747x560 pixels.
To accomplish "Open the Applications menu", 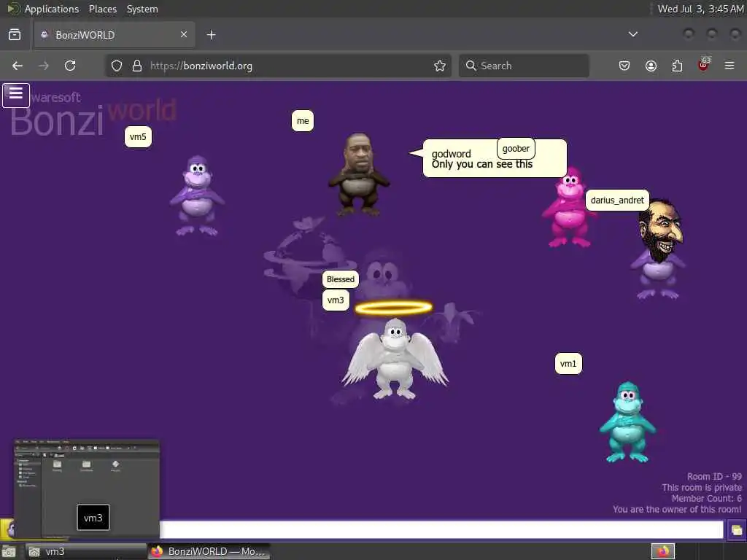I will pyautogui.click(x=52, y=9).
